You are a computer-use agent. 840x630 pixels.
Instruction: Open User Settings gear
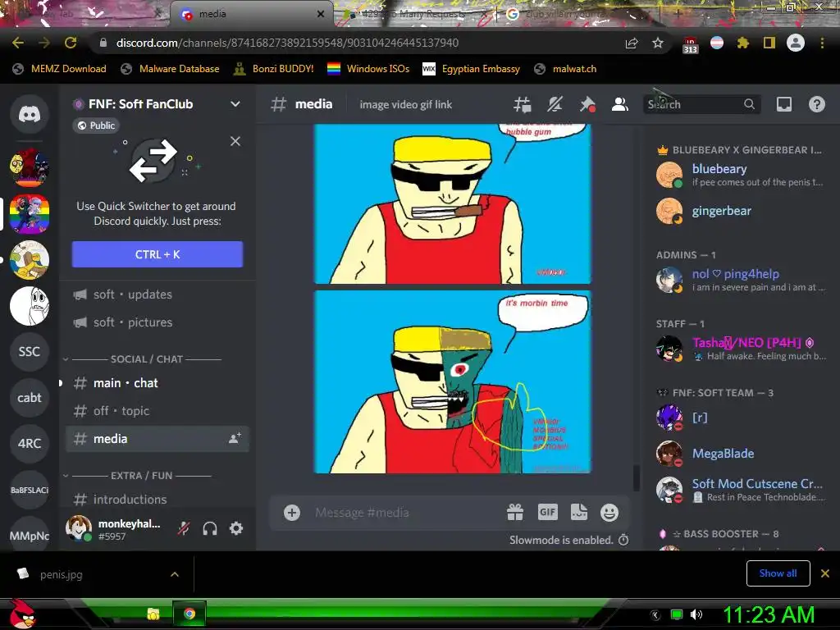[236, 529]
